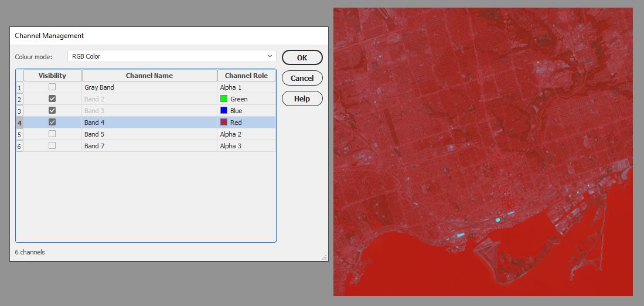
Task: Select the Band 4 channel name
Action: coord(94,123)
